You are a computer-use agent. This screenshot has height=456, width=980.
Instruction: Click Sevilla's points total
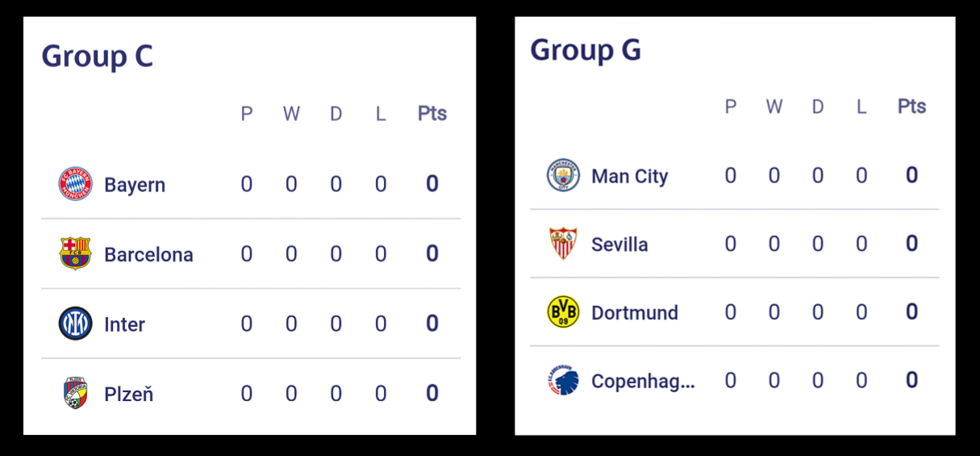[x=911, y=244]
